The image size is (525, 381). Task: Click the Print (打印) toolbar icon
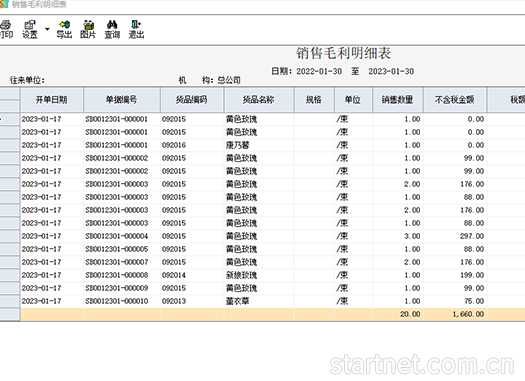(6, 29)
